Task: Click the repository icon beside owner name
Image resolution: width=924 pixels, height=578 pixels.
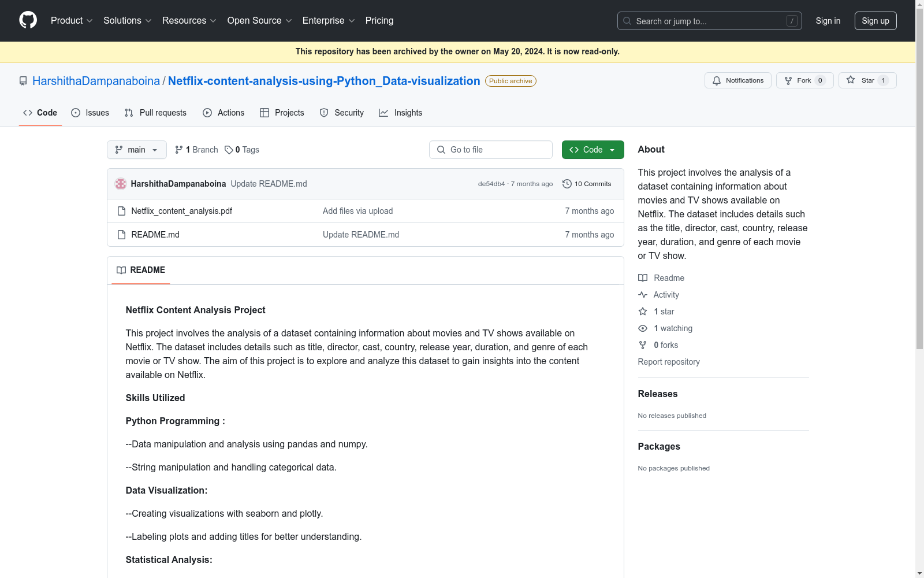Action: pyautogui.click(x=23, y=81)
